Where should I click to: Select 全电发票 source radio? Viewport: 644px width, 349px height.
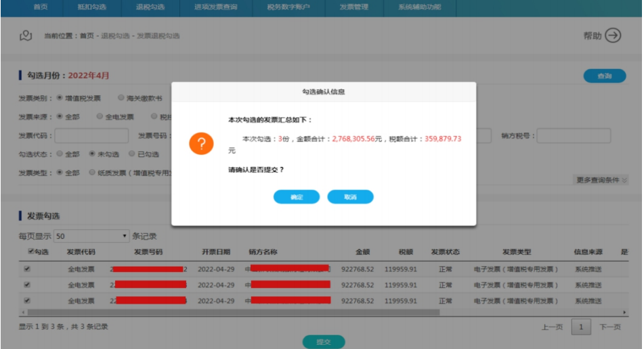100,116
